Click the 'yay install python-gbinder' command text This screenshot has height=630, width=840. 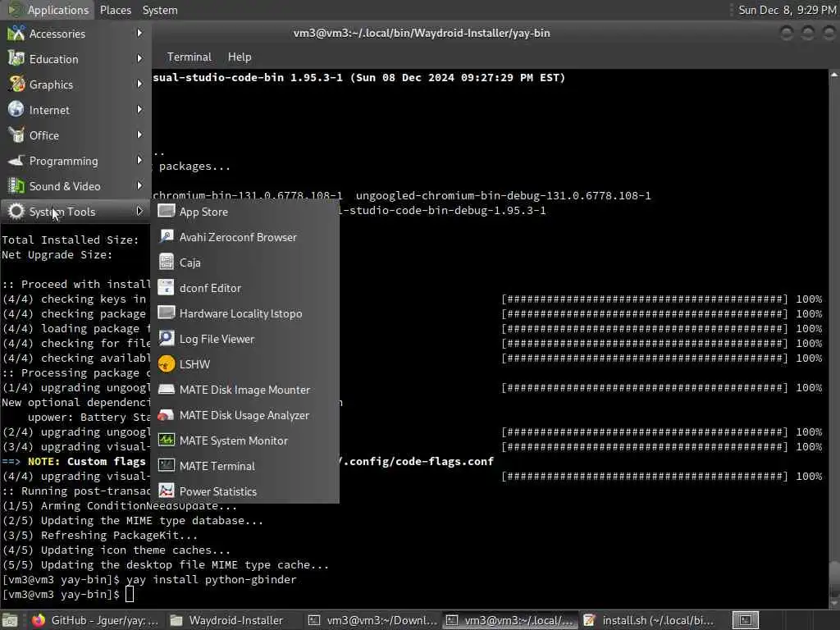(x=211, y=580)
